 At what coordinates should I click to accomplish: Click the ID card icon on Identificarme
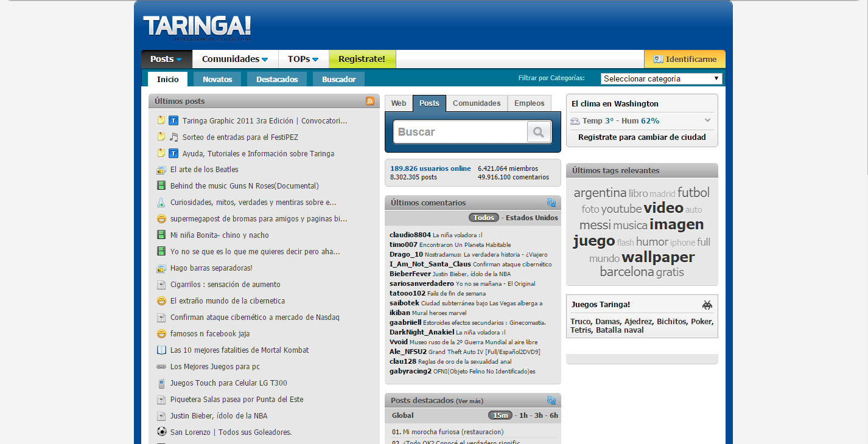point(658,60)
